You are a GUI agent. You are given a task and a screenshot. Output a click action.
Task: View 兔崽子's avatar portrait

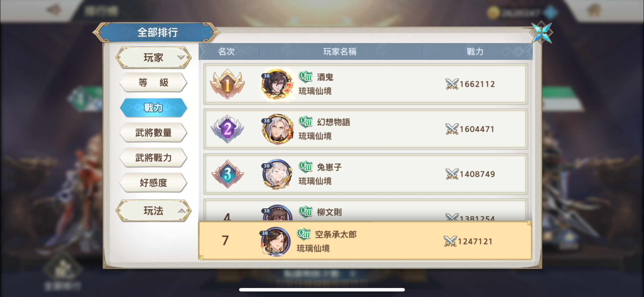[277, 174]
